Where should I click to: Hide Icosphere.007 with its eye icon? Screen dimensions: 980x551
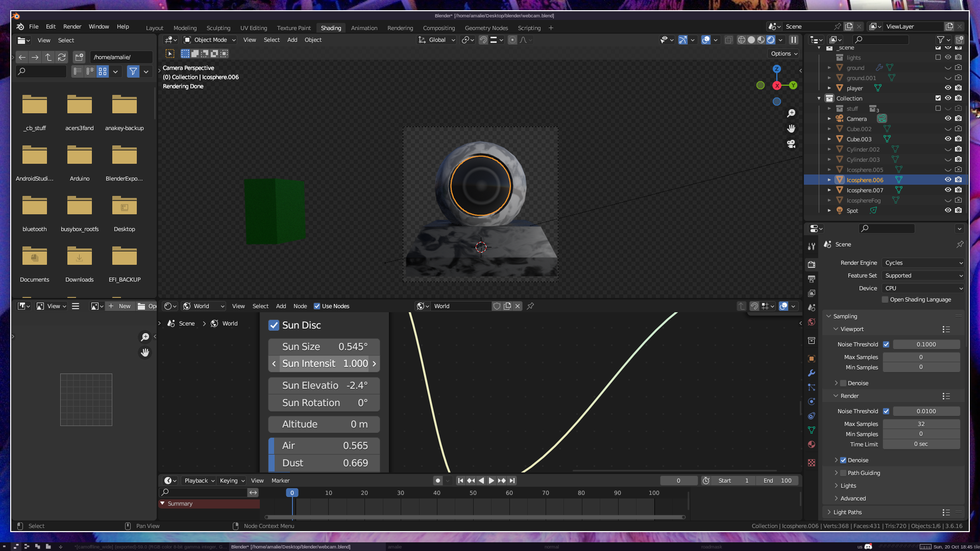[x=948, y=190]
